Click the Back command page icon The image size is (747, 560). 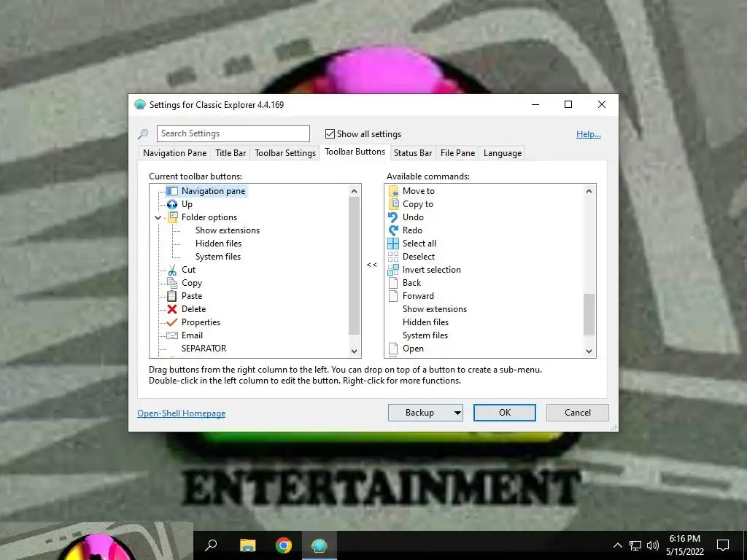click(x=393, y=283)
